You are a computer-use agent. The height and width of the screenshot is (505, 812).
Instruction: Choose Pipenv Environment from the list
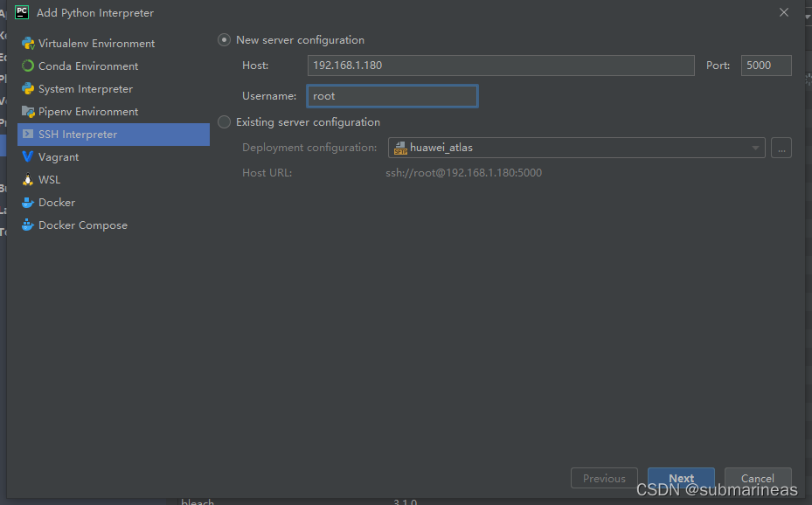pyautogui.click(x=114, y=112)
